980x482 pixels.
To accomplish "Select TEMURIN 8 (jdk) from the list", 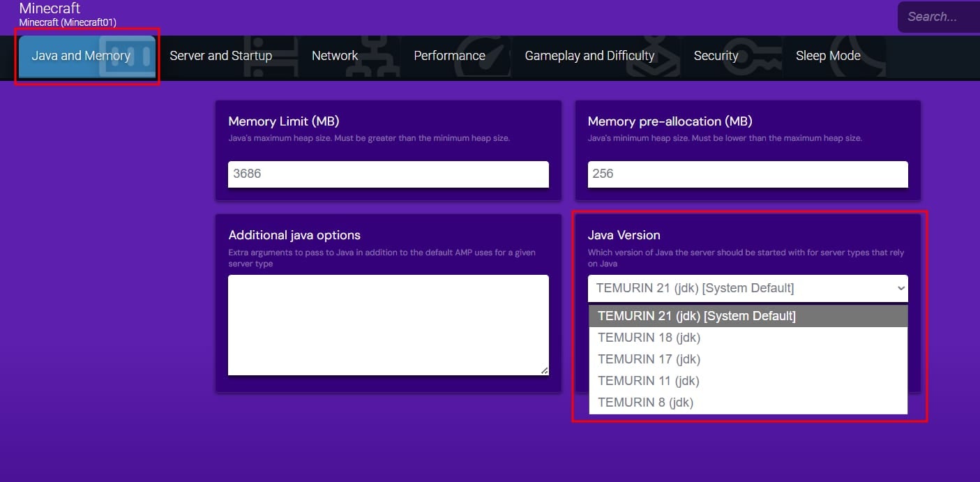I will [748, 402].
